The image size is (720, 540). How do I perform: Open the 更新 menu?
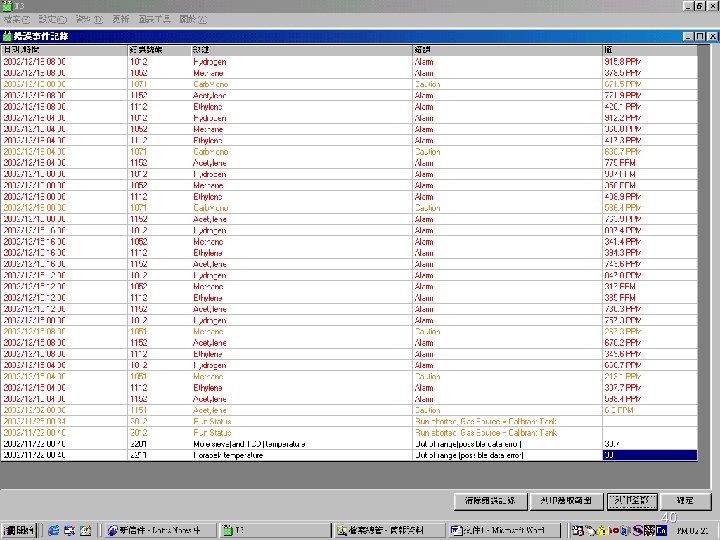tap(121, 19)
